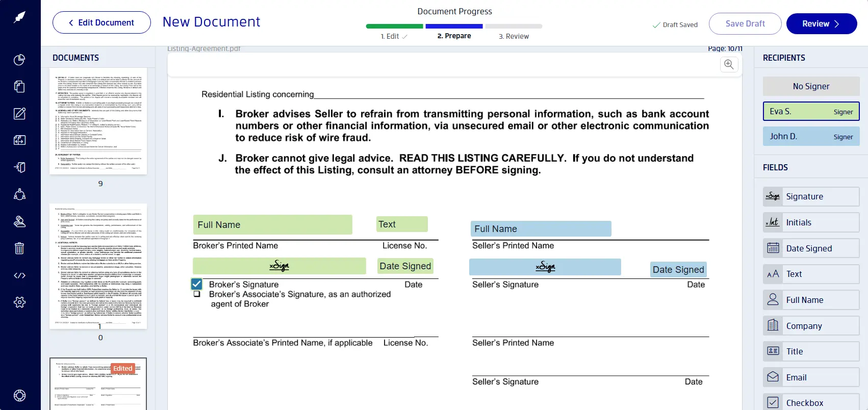Open the team group sidebar icon
This screenshot has height=410, width=868.
(19, 194)
